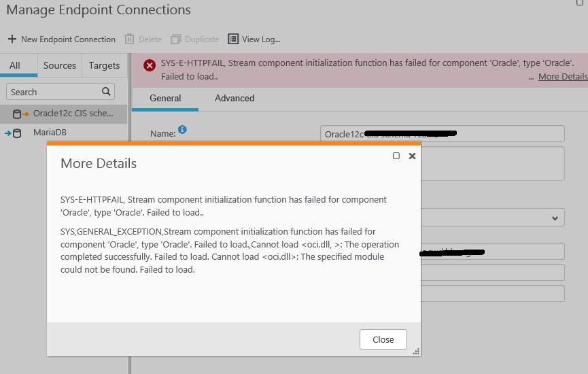The height and width of the screenshot is (374, 588).
Task: Select the General tab
Action: pyautogui.click(x=165, y=99)
